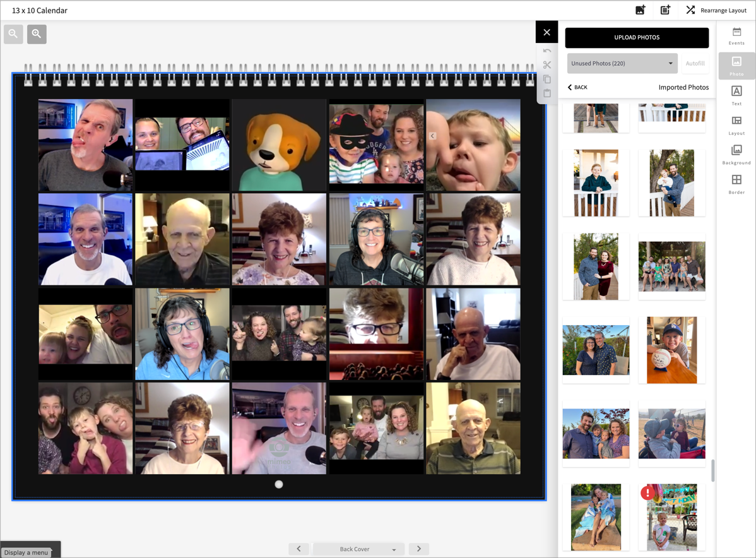The image size is (756, 558).
Task: Open the Back Cover page dropdown
Action: (x=358, y=549)
